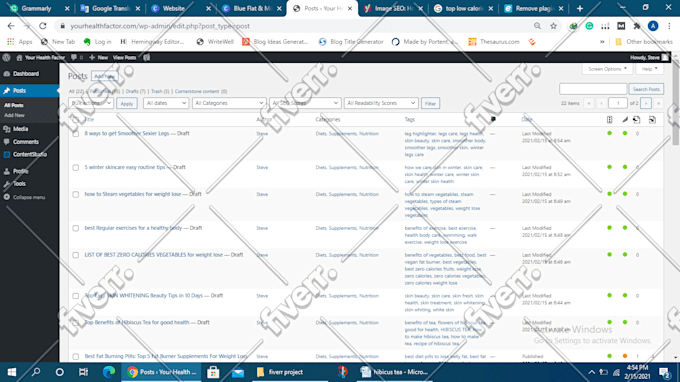680x382 pixels.
Task: Tick the select-all posts checkbox
Action: [x=76, y=120]
